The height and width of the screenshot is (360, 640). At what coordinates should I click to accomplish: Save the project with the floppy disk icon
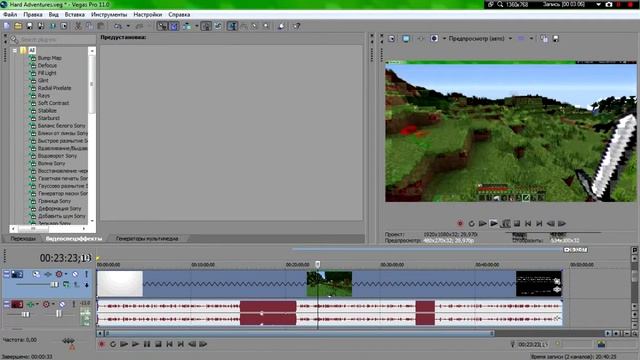29,26
